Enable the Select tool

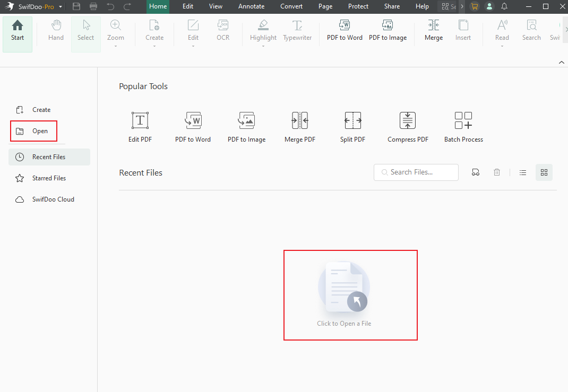[x=85, y=32]
